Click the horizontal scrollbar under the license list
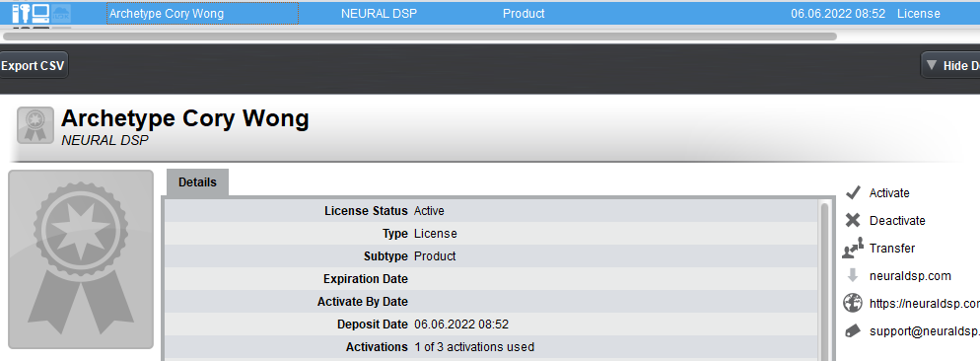The width and height of the screenshot is (980, 361). click(420, 36)
